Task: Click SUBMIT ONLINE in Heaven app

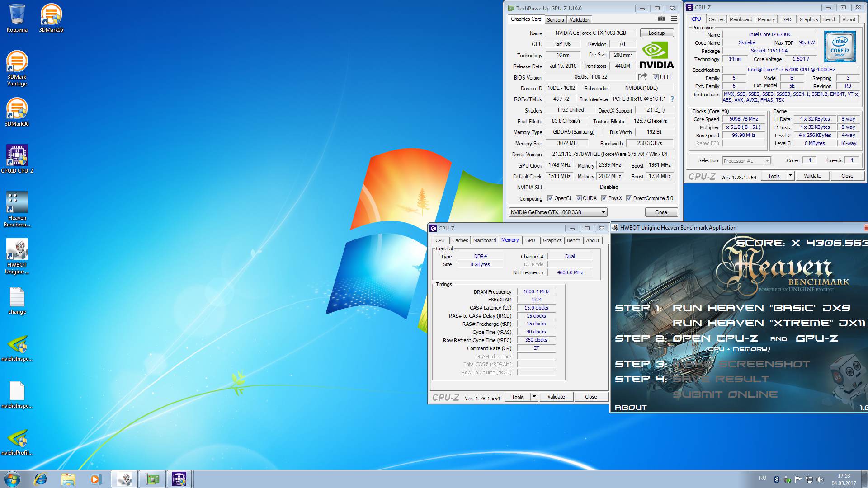Action: [725, 394]
